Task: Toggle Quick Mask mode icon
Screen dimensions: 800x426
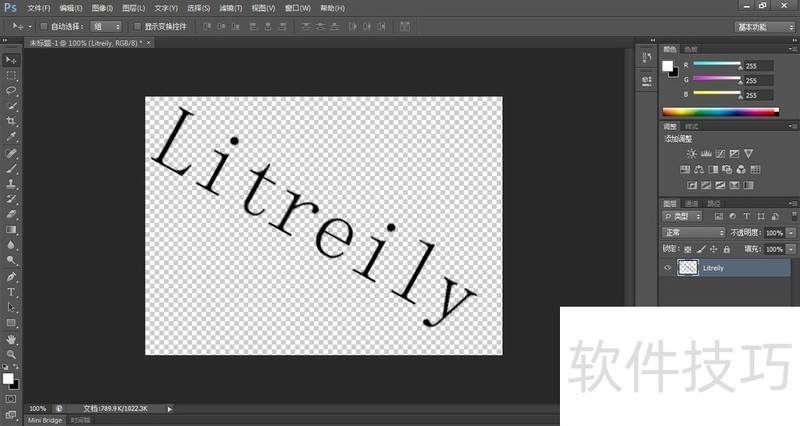Action: coord(11,399)
